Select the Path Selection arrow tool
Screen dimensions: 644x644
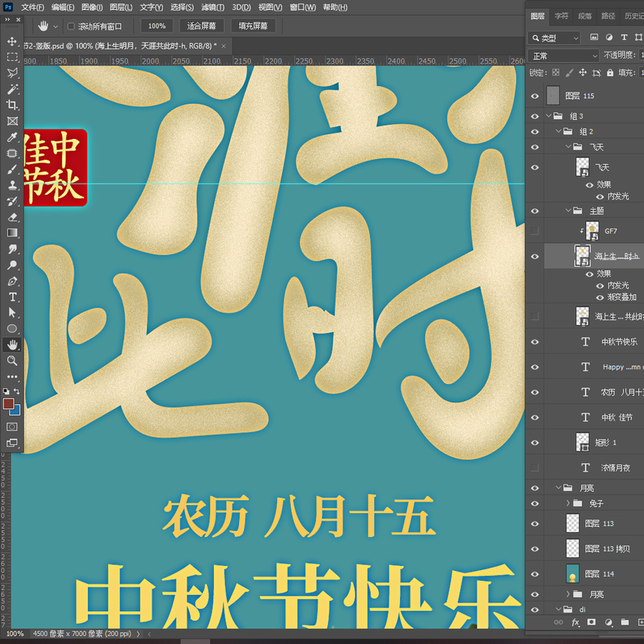[x=12, y=313]
